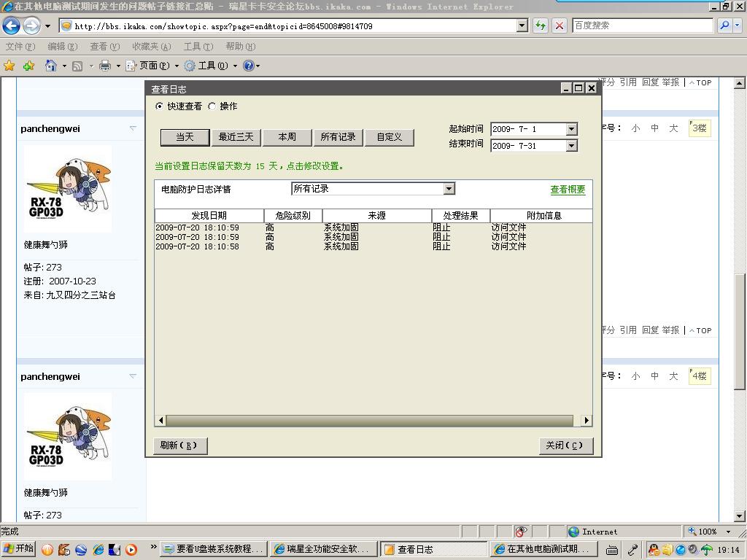Screen dimensions: 747x560
Task: Open the Favorites Center star icon
Action: [9, 66]
